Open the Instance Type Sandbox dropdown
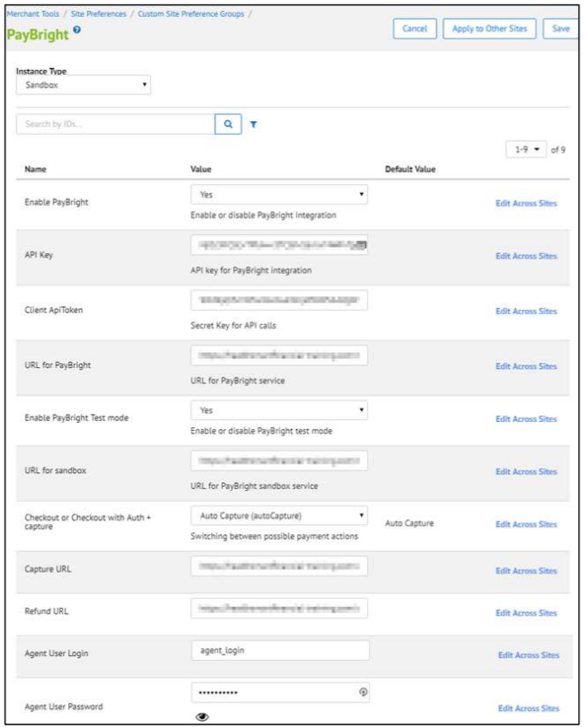The height and width of the screenshot is (728, 587). 83,85
